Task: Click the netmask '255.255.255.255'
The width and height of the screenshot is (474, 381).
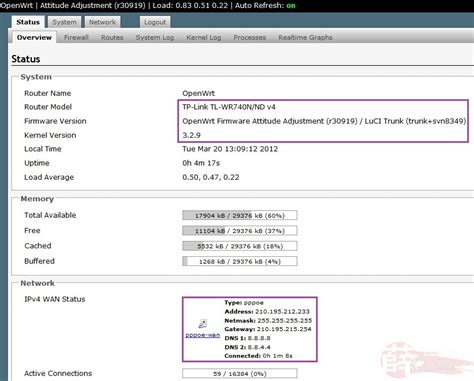Action: click(285, 320)
